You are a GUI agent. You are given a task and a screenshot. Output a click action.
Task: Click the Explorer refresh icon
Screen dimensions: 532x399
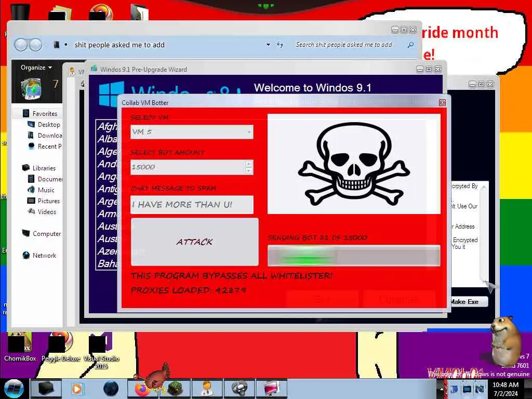(x=280, y=45)
